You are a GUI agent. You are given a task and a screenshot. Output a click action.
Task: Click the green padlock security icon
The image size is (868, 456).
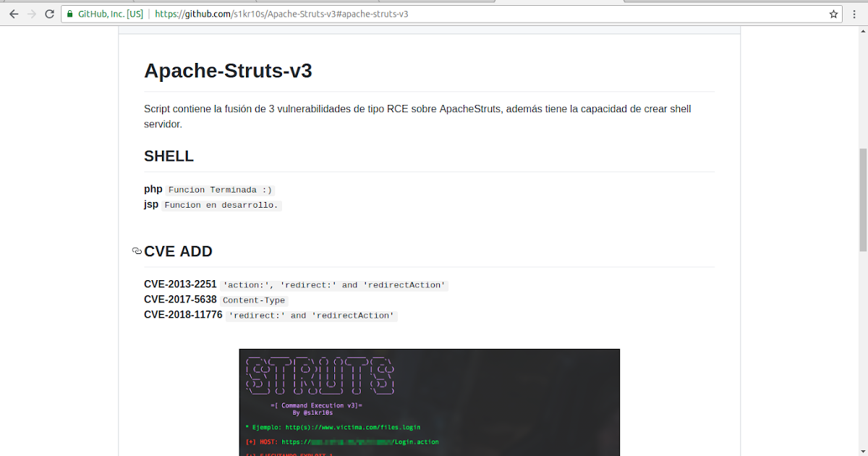[x=69, y=13]
